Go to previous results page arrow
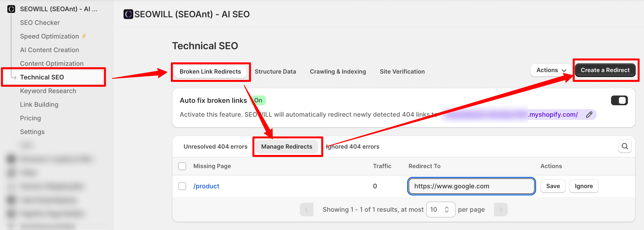The height and width of the screenshot is (230, 644). (306, 210)
